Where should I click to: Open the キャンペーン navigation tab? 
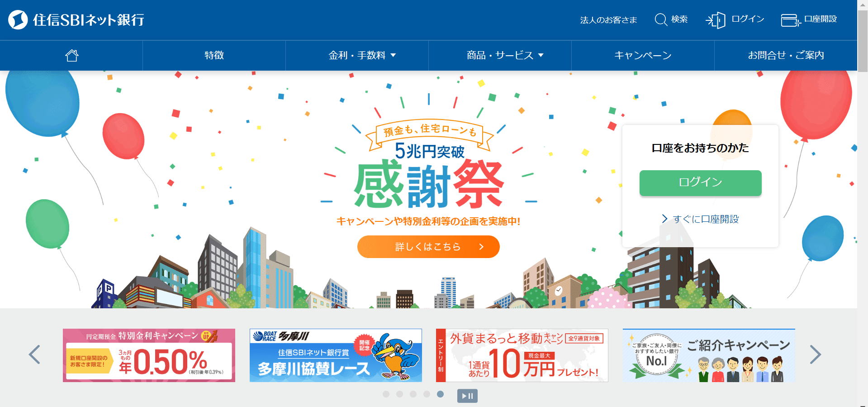pyautogui.click(x=643, y=55)
